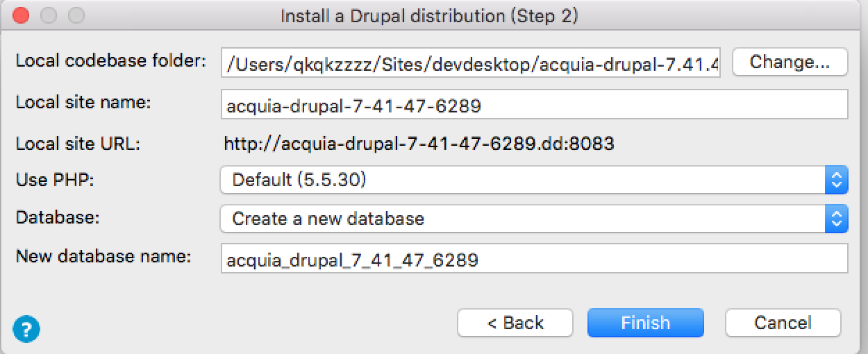The image size is (868, 354).
Task: Open the Use PHP Default (5.5.30) dropdown
Action: 534,180
